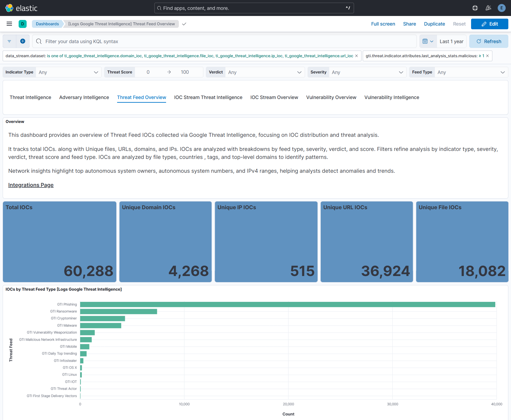The height and width of the screenshot is (420, 511).
Task: Click the Threat Score minimum value field
Action: pos(148,72)
